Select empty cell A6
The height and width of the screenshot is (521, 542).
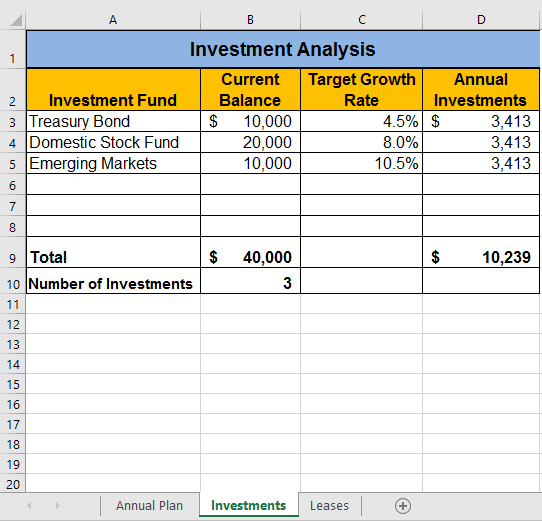[113, 184]
